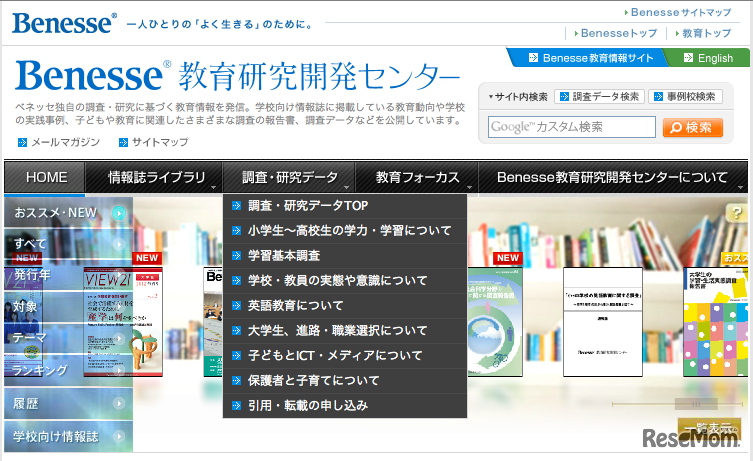
Task: Open the VIEW21 magazine cover thumbnail
Action: (123, 322)
